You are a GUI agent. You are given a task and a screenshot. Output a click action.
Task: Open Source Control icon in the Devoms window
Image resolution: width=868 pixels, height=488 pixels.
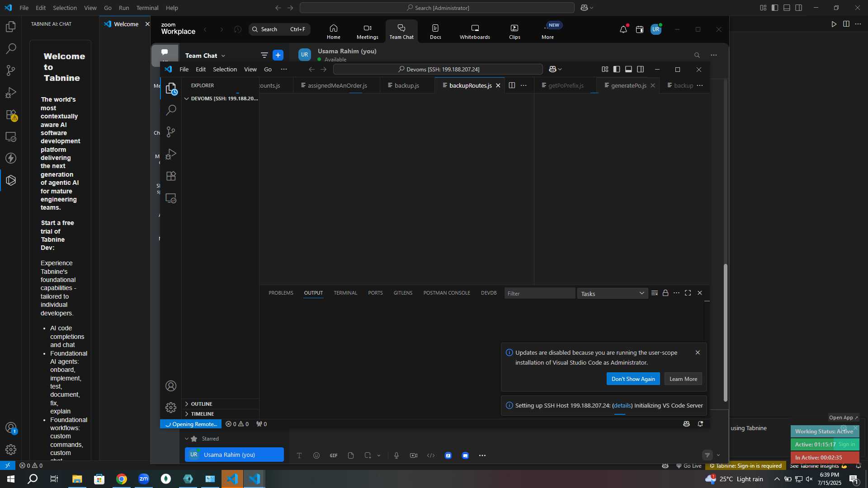171,132
